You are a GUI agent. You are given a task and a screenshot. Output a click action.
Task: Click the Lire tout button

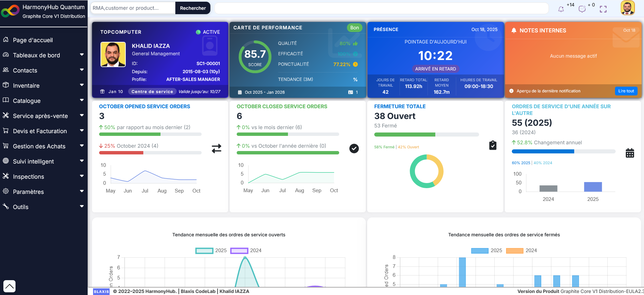pos(626,91)
